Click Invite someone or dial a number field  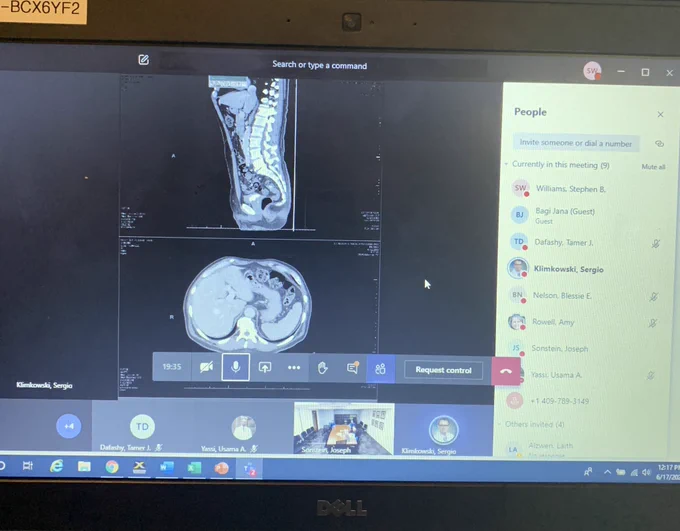pyautogui.click(x=575, y=143)
